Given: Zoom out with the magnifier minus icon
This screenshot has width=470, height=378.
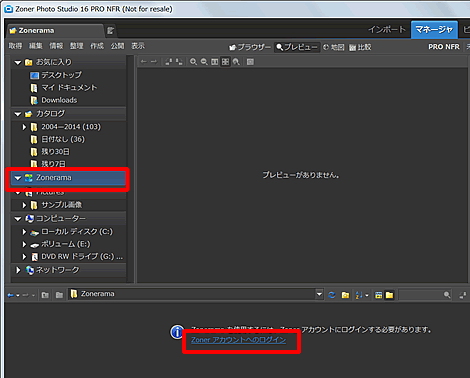Looking at the screenshot, I should pyautogui.click(x=204, y=62).
